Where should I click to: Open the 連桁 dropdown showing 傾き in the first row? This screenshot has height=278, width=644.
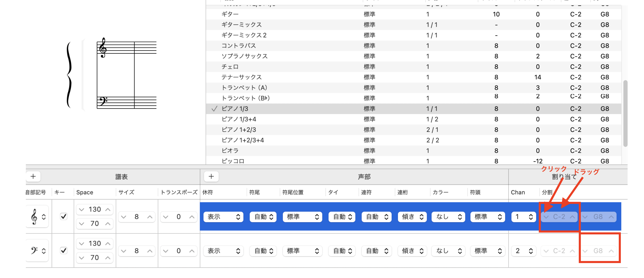[412, 217]
